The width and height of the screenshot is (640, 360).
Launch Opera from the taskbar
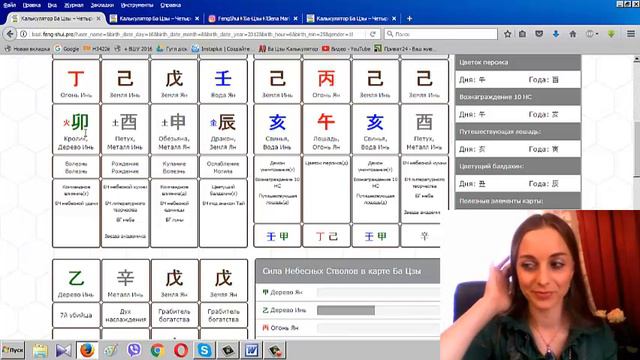(x=181, y=350)
